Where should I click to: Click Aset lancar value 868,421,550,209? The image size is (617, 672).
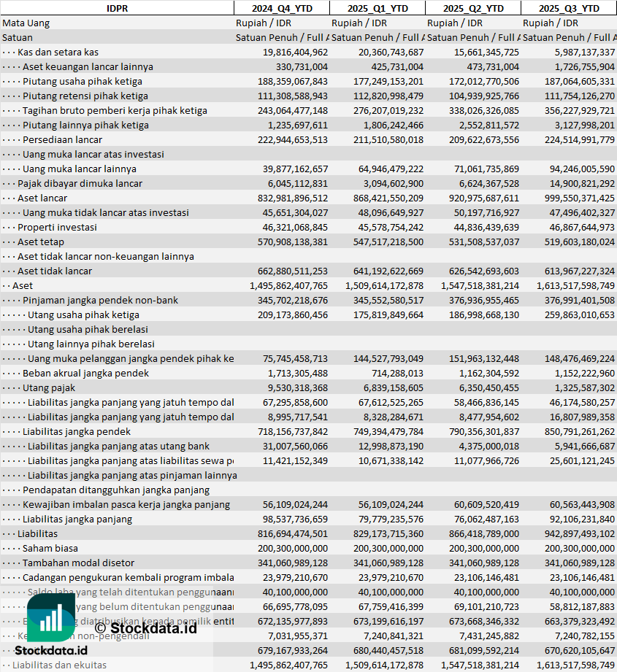(x=388, y=198)
